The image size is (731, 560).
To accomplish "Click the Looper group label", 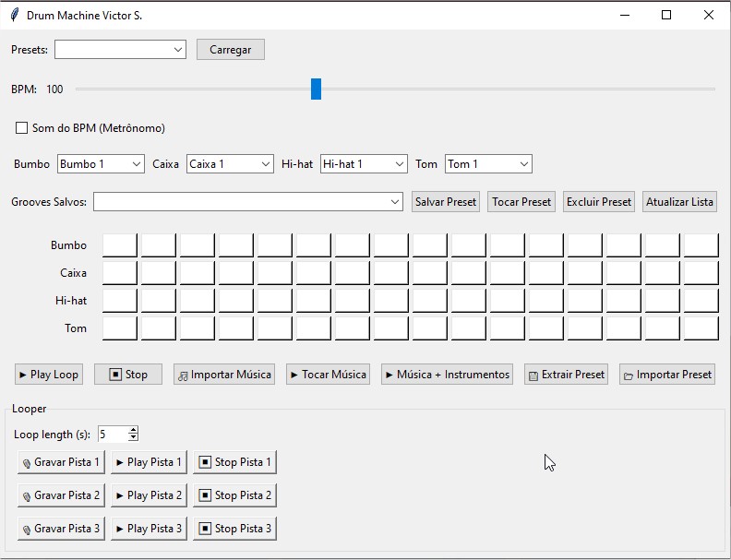I will [29, 409].
